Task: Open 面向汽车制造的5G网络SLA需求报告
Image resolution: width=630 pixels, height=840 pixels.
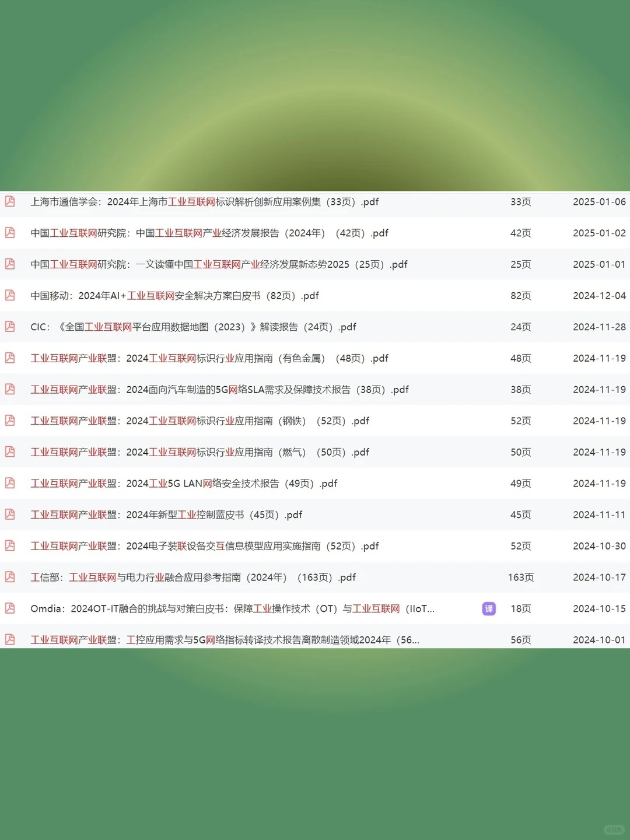Action: (219, 390)
